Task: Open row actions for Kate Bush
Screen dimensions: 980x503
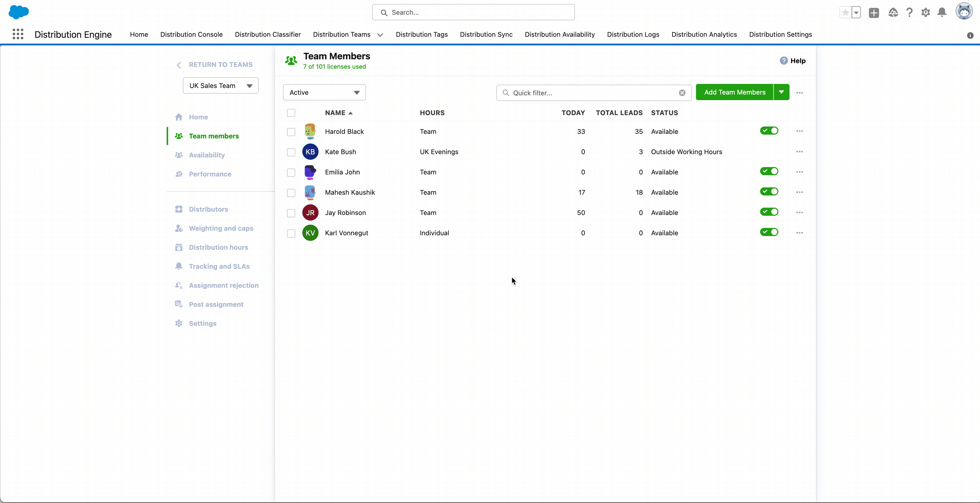Action: coord(799,152)
